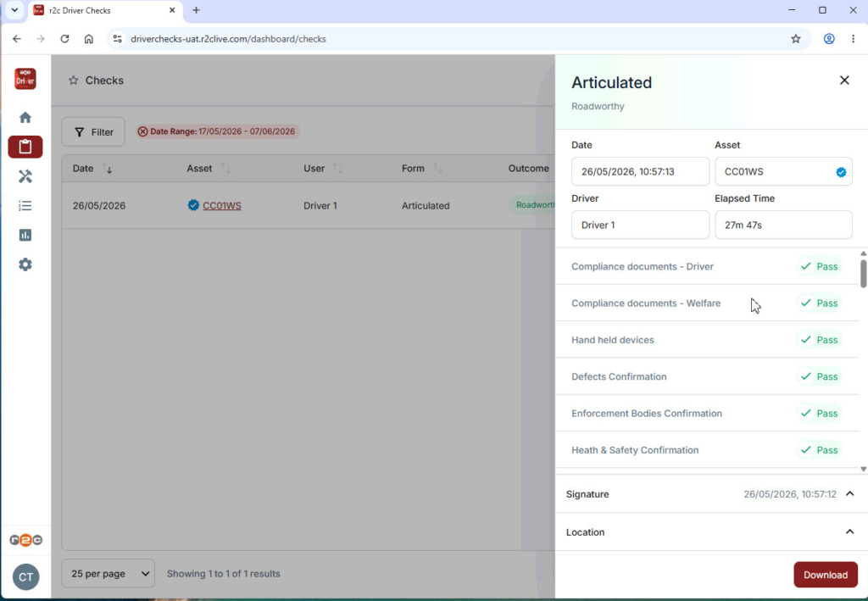868x601 pixels.
Task: Select the Heath & Safety Confirmation item
Action: [x=707, y=450]
